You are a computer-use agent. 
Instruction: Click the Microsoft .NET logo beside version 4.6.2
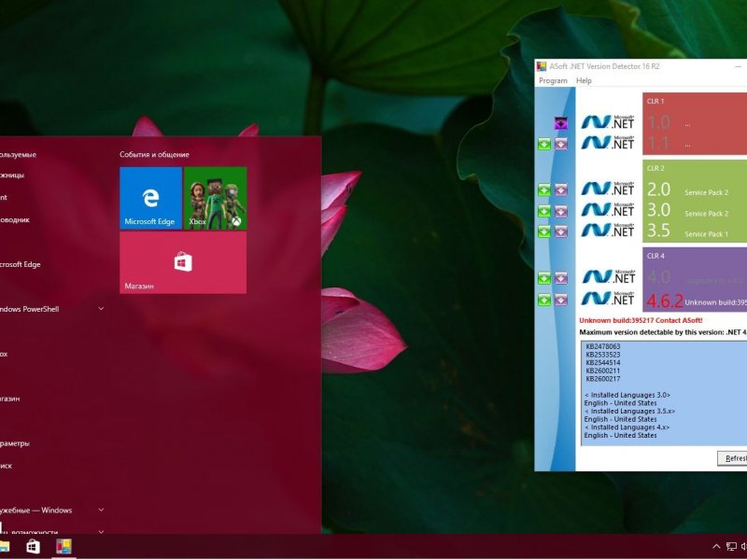point(608,298)
